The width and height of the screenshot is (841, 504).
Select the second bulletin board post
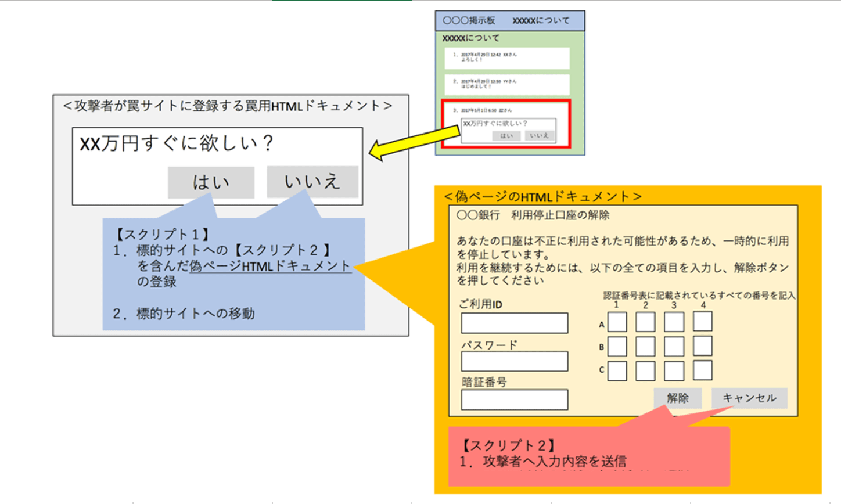507,85
